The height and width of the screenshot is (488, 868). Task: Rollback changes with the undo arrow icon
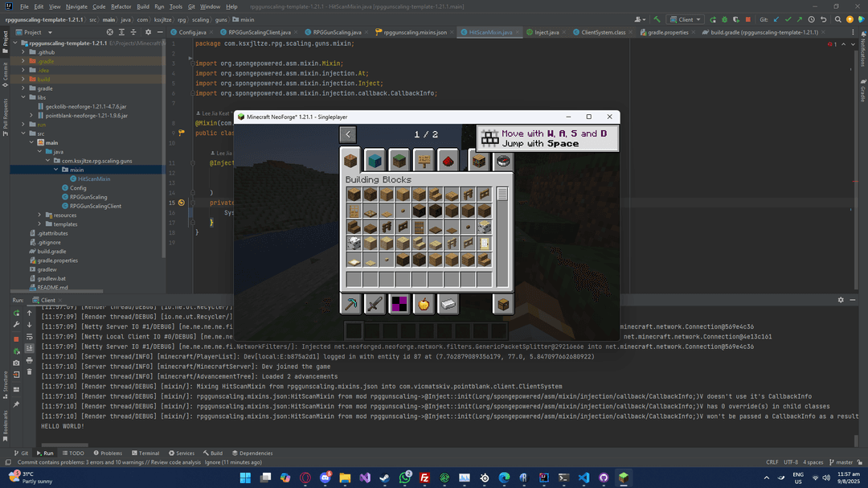tap(823, 19)
